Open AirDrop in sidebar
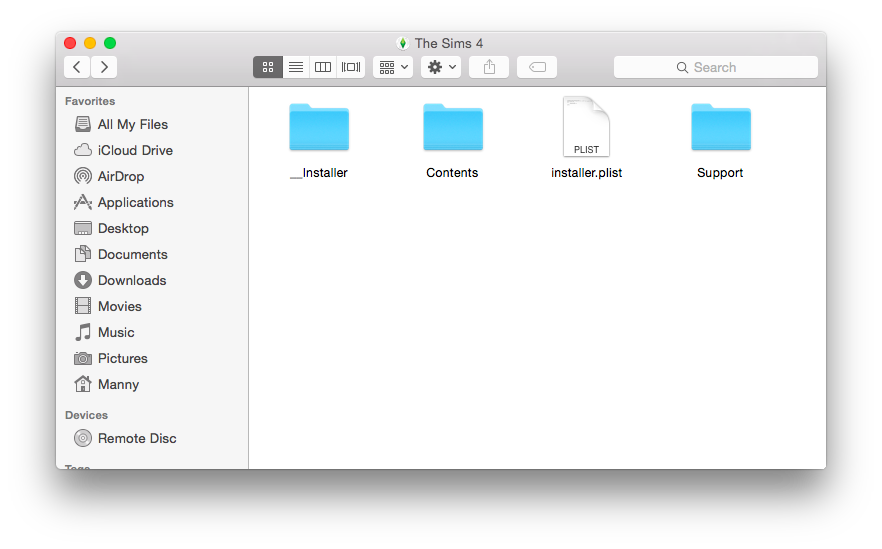This screenshot has height=549, width=882. 152,176
